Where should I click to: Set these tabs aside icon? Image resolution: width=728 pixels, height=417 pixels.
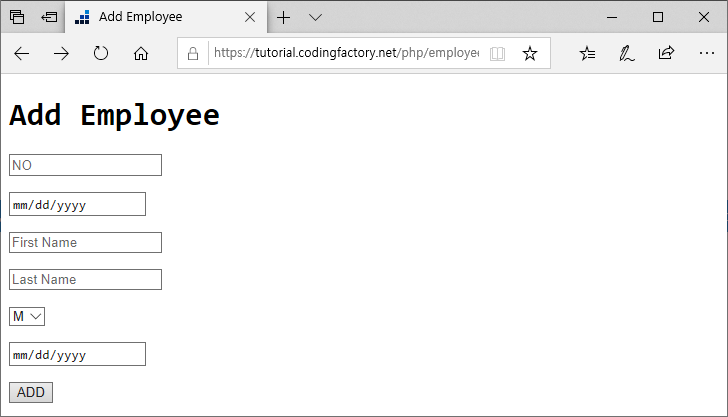(49, 17)
